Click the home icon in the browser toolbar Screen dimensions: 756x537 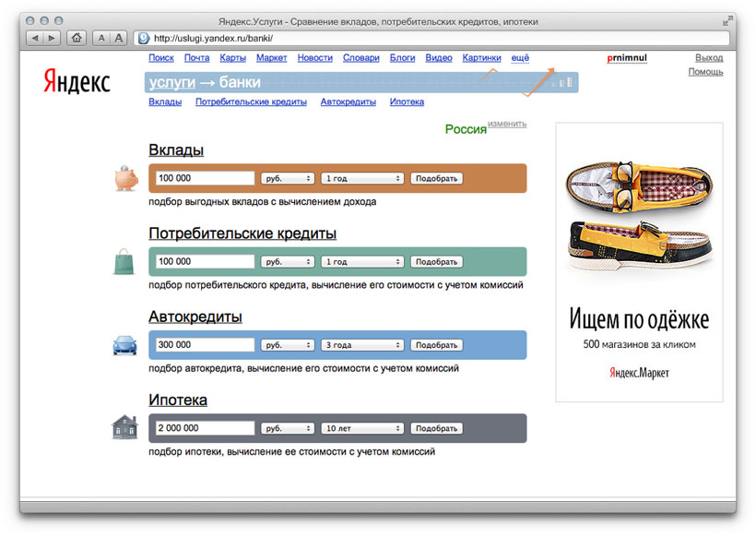[x=77, y=38]
